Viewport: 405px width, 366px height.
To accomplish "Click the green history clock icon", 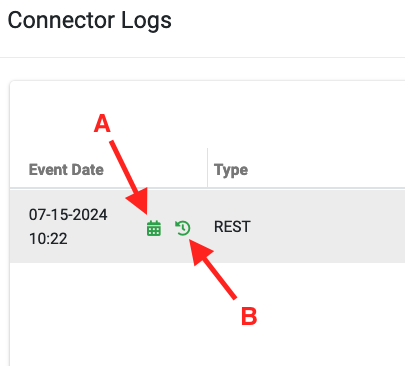I will click(x=183, y=228).
